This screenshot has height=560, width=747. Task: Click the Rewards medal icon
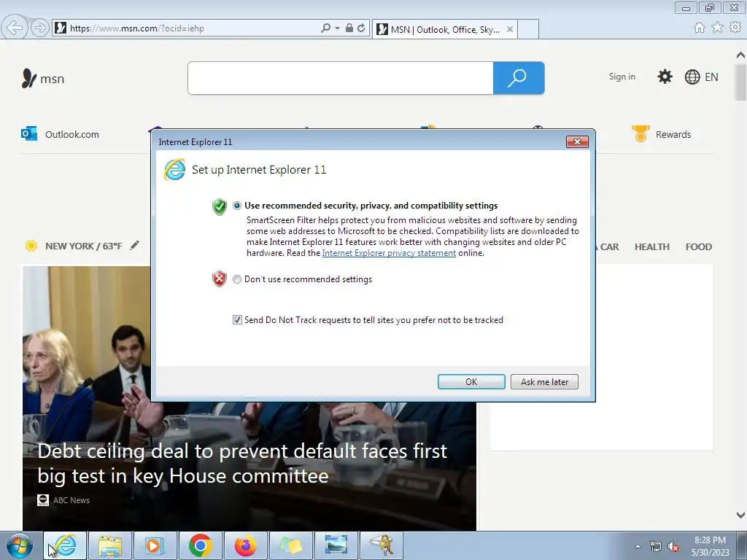coord(640,133)
